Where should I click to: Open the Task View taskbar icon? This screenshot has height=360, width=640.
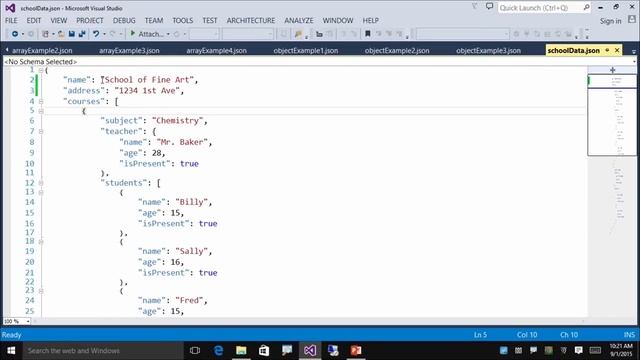point(195,351)
